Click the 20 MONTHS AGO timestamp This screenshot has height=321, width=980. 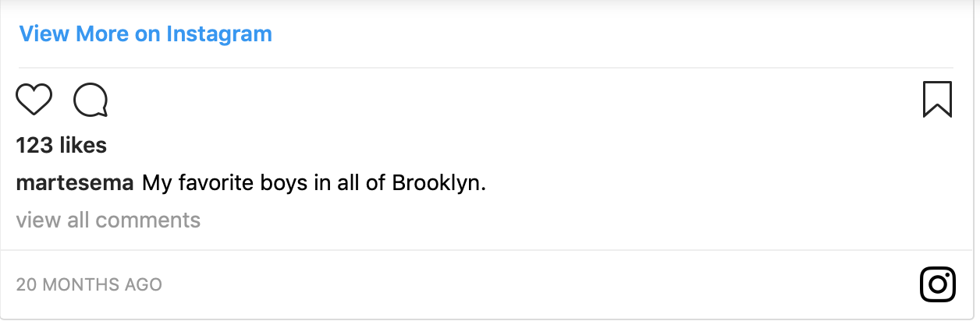(89, 284)
